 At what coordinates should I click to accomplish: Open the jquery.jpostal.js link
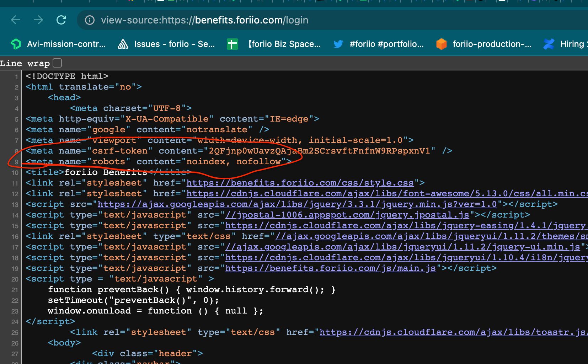tap(347, 215)
